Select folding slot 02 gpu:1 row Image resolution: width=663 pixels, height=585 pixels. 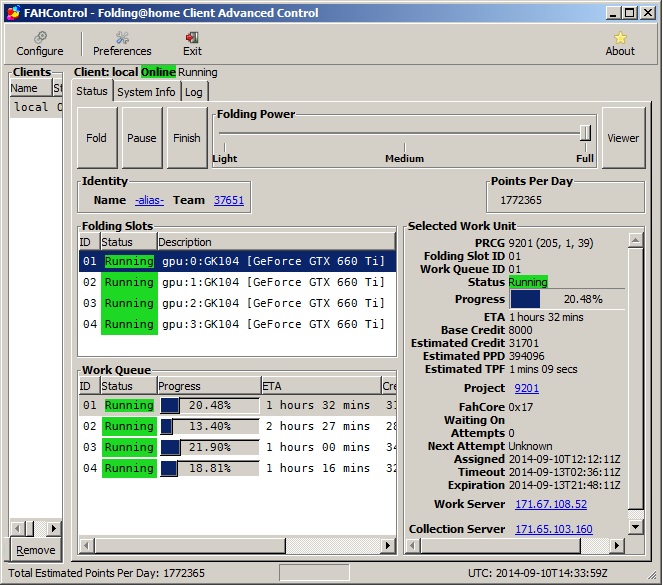click(x=237, y=282)
